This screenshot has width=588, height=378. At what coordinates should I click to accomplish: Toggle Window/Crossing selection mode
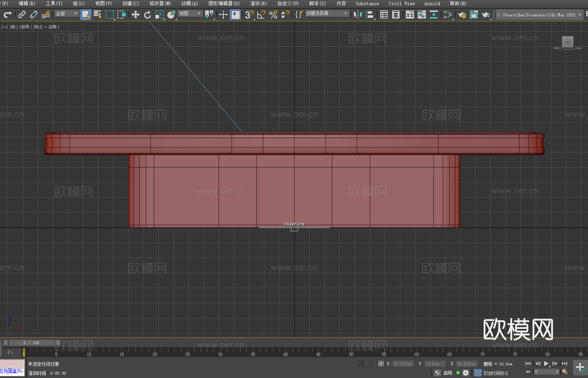[x=122, y=14]
